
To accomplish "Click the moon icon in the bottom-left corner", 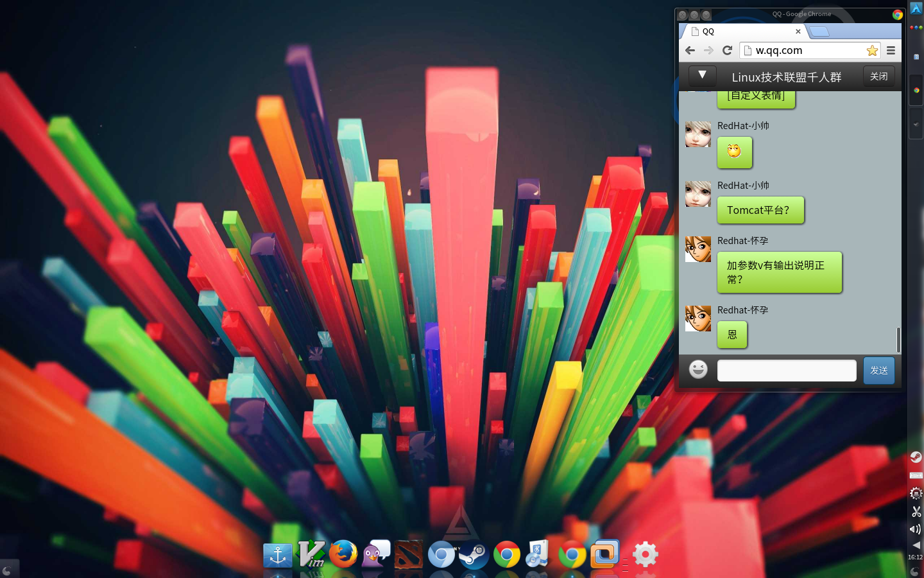I will [7, 570].
